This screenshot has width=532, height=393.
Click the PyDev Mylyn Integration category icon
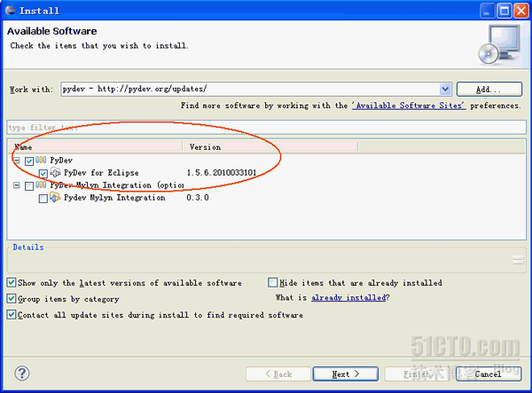(41, 185)
